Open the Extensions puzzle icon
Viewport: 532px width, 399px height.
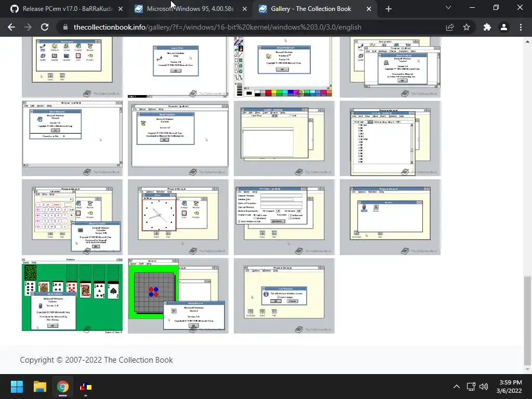pyautogui.click(x=487, y=27)
